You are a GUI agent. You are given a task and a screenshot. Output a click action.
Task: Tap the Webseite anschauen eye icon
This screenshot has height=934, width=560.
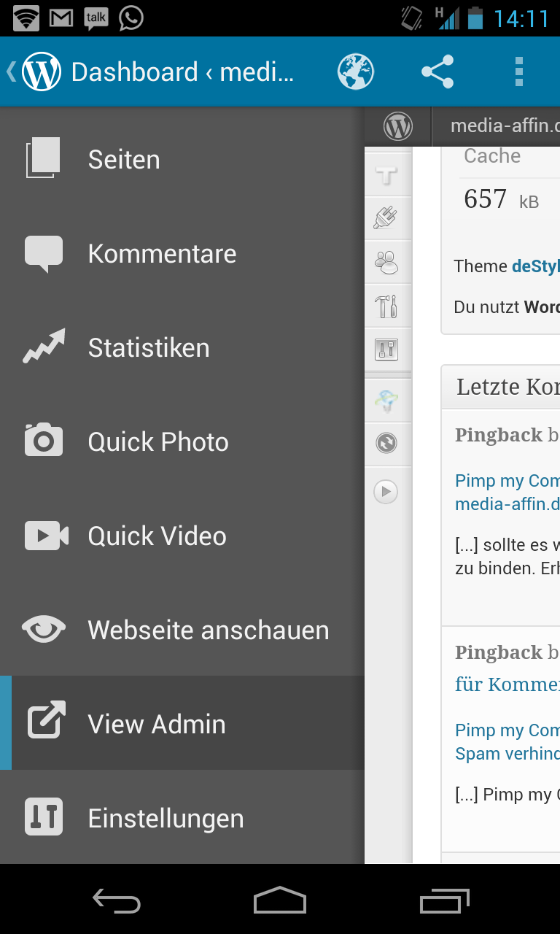click(44, 629)
